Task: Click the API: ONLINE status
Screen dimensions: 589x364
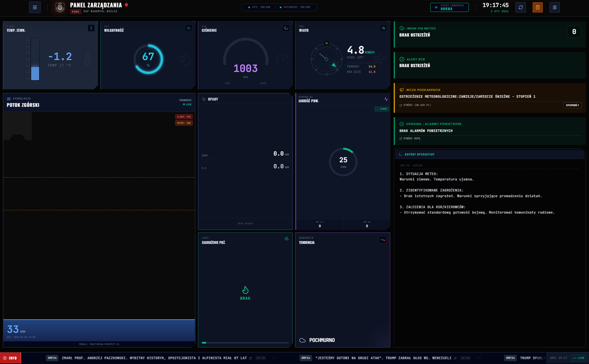Action: (259, 7)
